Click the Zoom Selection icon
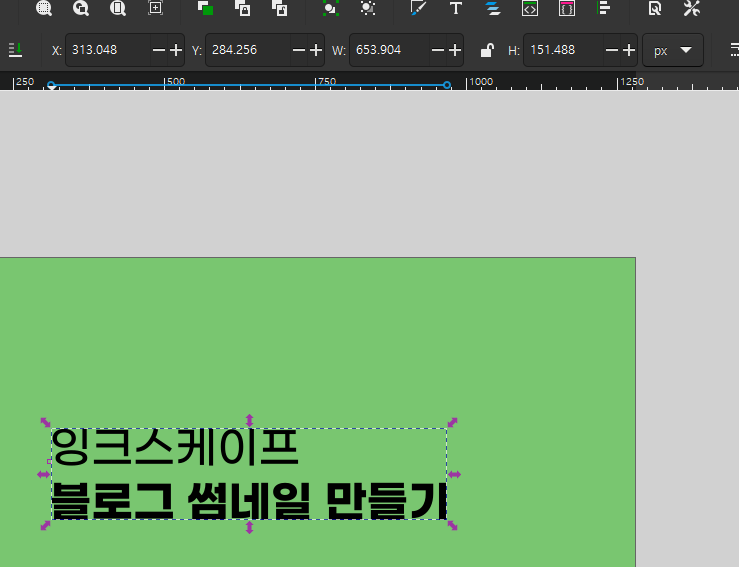 (x=44, y=8)
